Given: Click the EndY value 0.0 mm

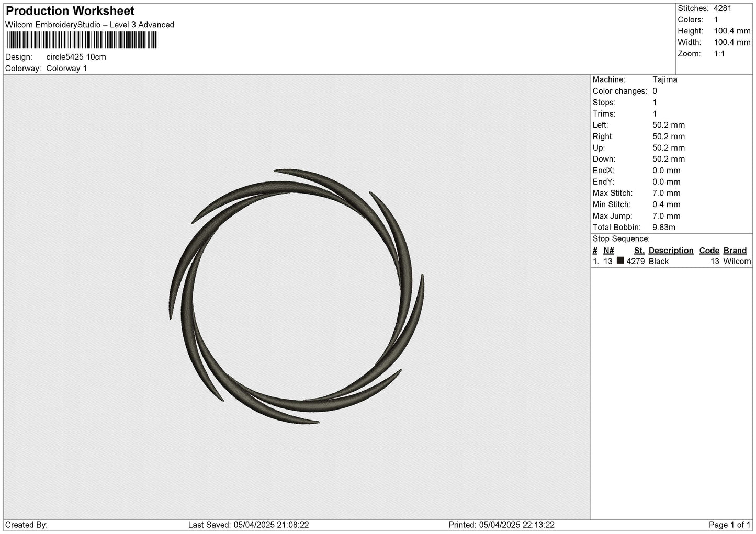Looking at the screenshot, I should tap(667, 182).
